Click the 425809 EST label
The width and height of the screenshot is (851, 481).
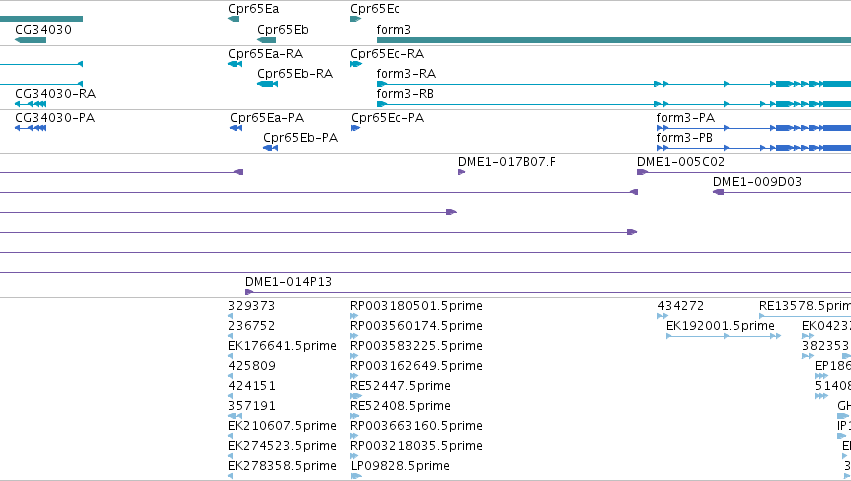252,366
